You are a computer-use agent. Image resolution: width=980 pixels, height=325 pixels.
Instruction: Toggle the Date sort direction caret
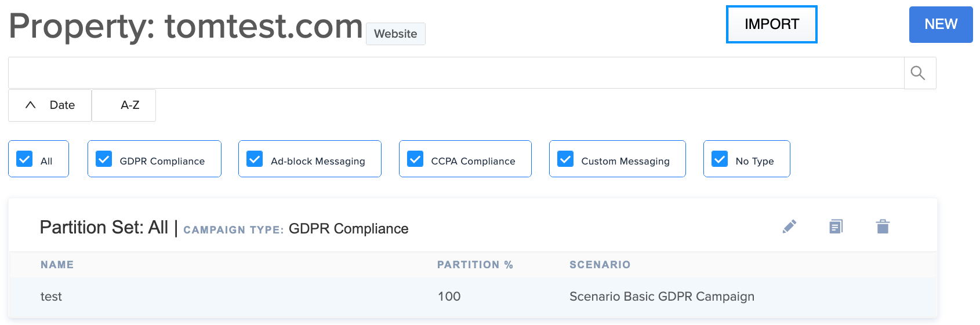[31, 105]
